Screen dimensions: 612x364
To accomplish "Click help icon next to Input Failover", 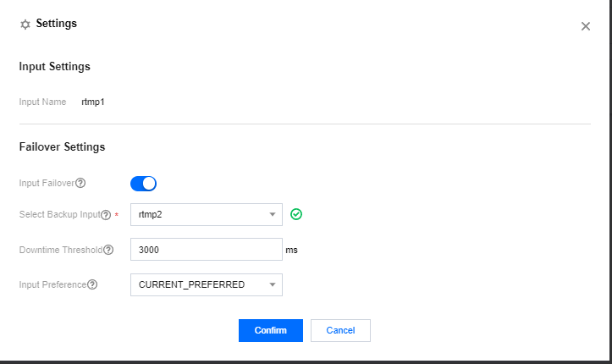I will point(81,183).
